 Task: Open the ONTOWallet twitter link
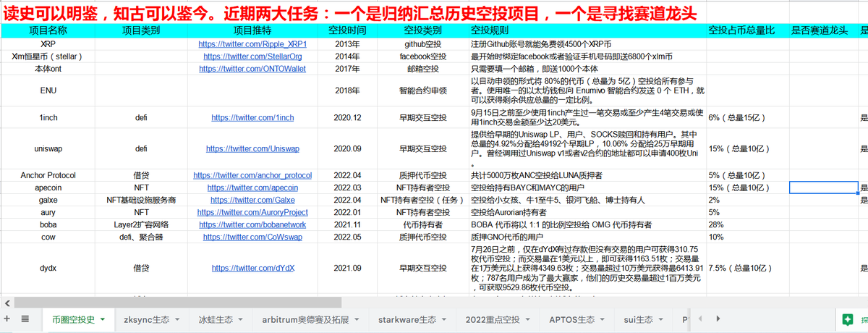pyautogui.click(x=253, y=68)
